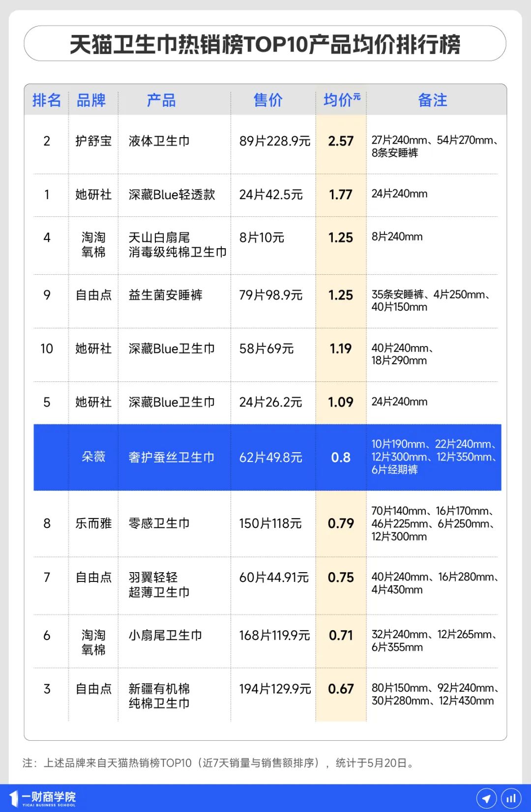Select the 排名 column header
Viewport: 531px width, 812px height.
47,100
